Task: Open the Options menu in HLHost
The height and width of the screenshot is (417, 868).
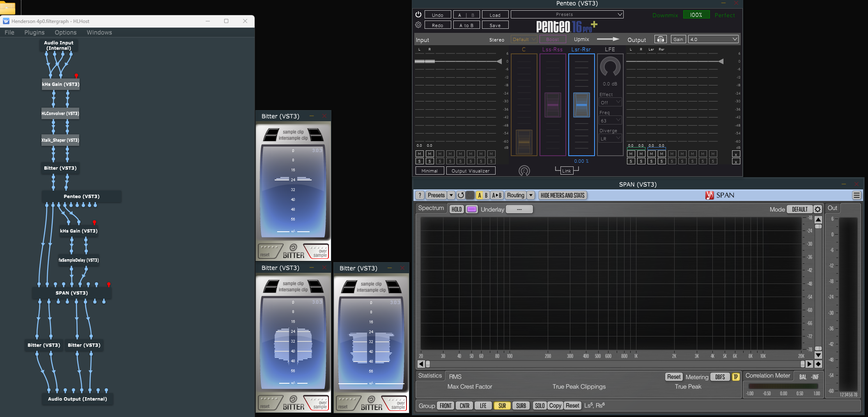Action: pos(66,32)
